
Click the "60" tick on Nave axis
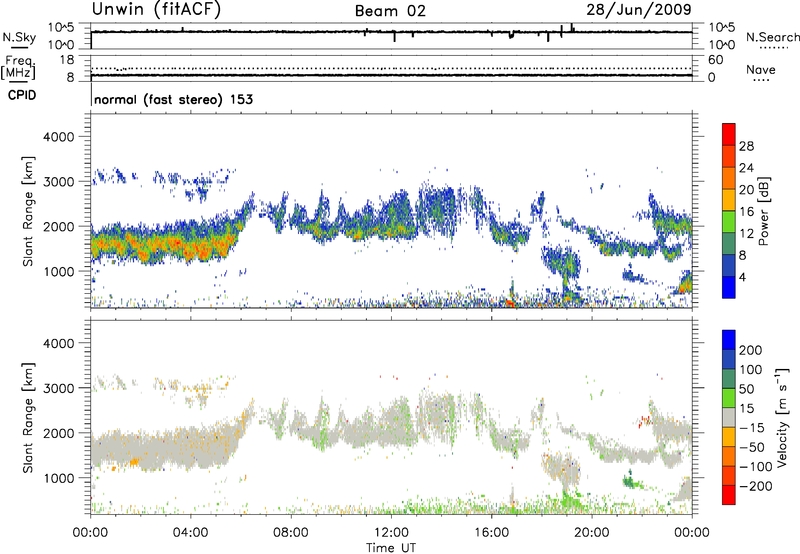coord(716,60)
